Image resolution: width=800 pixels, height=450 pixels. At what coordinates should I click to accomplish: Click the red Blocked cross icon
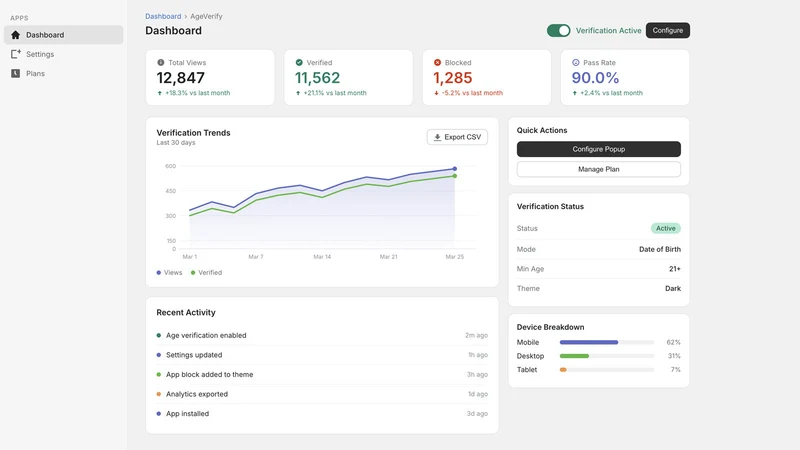437,62
